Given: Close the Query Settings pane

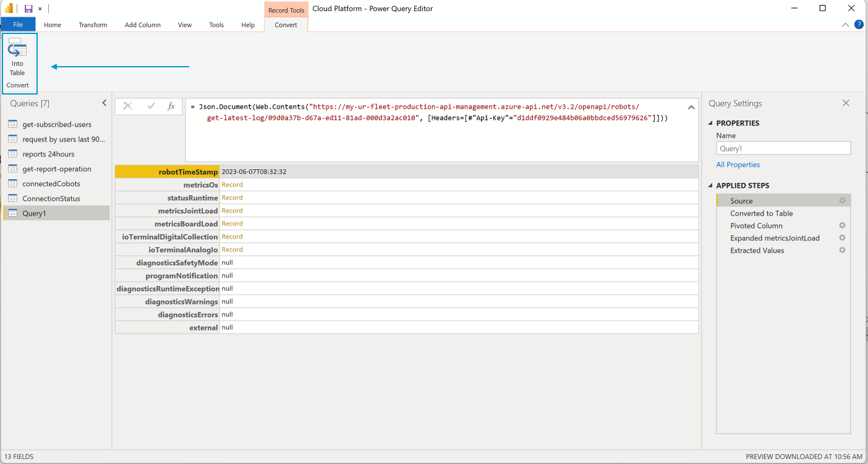Looking at the screenshot, I should coord(846,103).
